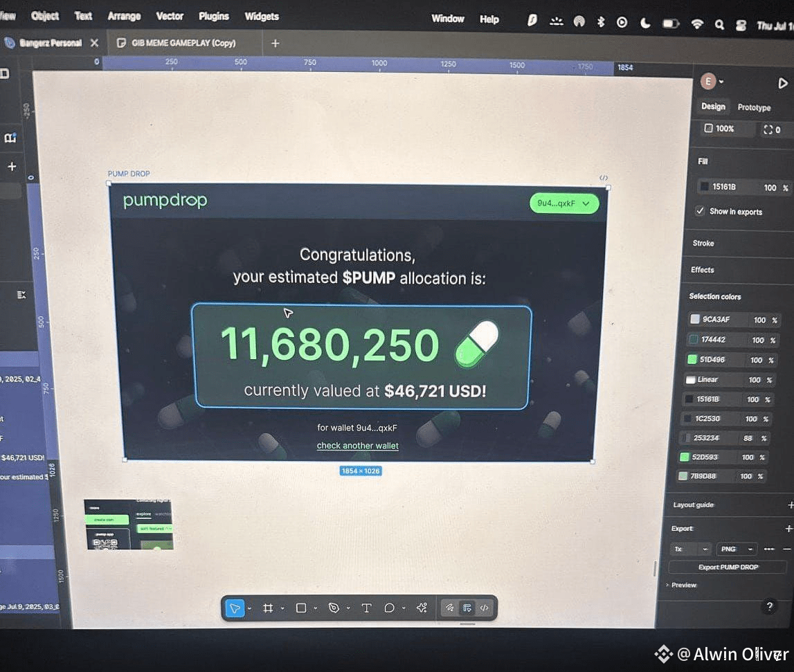This screenshot has height=672, width=794.
Task: Click the 51D496 selection color swatch
Action: pyautogui.click(x=692, y=360)
